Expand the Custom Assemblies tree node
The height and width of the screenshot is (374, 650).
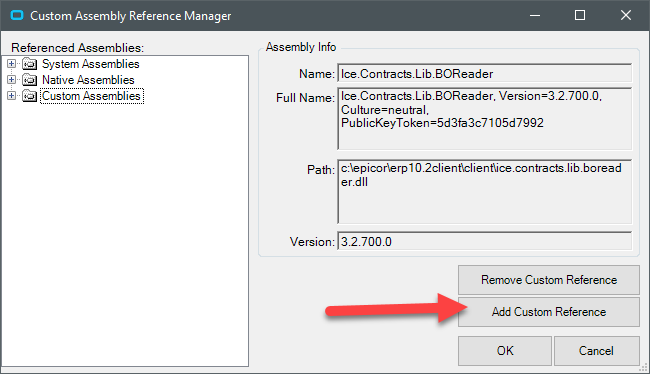click(x=12, y=96)
